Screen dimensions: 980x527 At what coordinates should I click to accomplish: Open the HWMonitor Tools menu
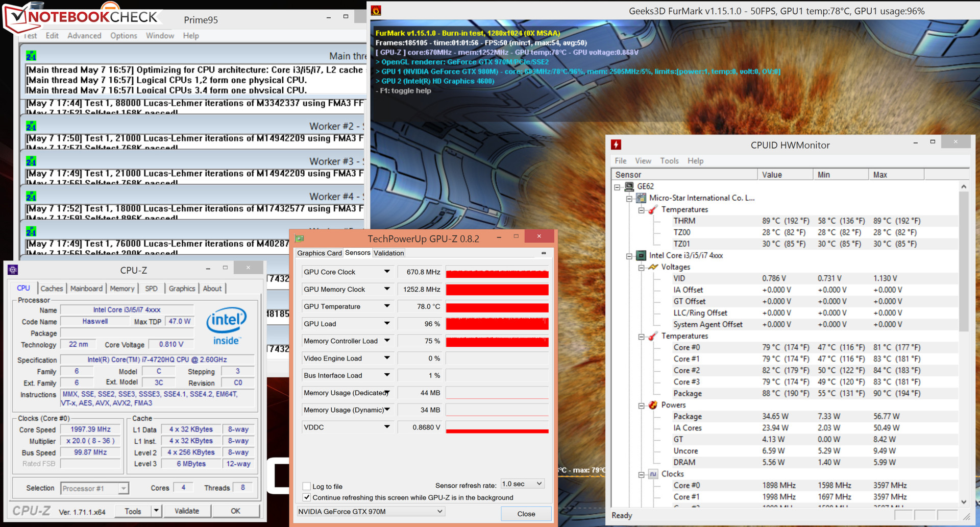pos(669,161)
